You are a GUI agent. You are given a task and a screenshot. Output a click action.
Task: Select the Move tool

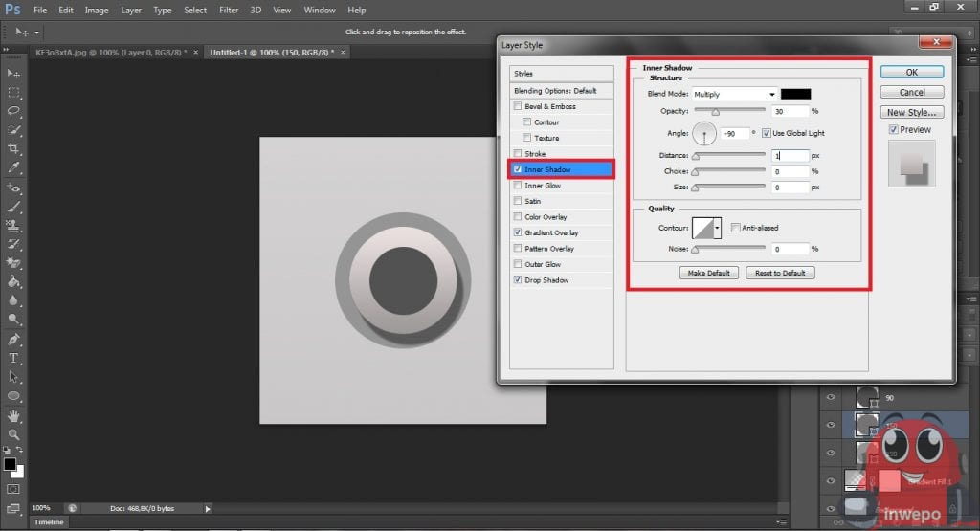click(14, 74)
